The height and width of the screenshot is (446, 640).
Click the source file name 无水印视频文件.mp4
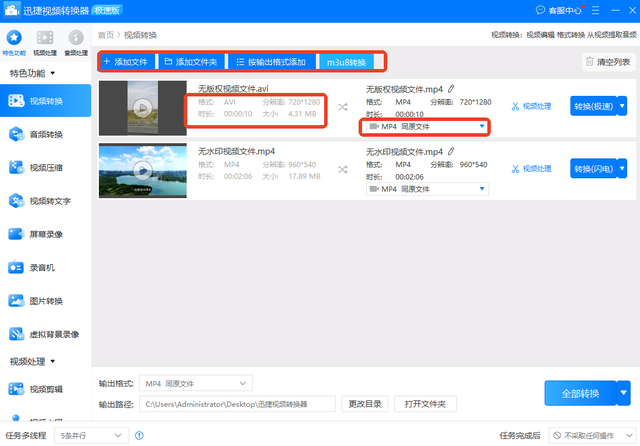click(236, 151)
